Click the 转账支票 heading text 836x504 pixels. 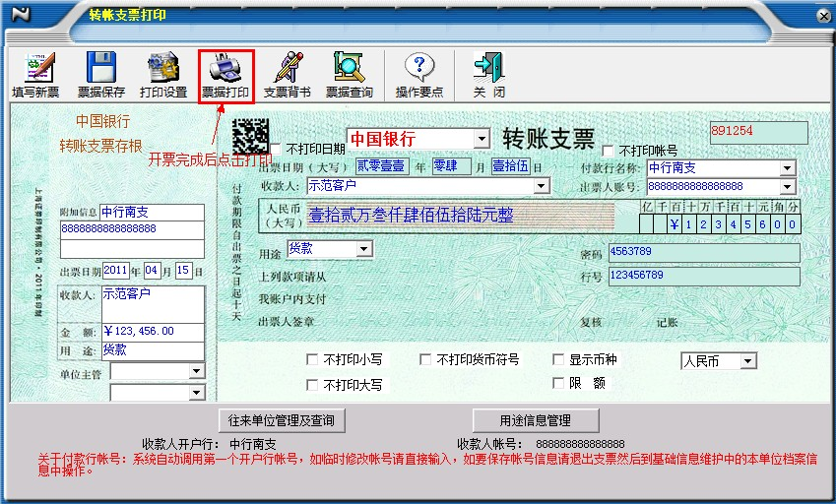[548, 139]
